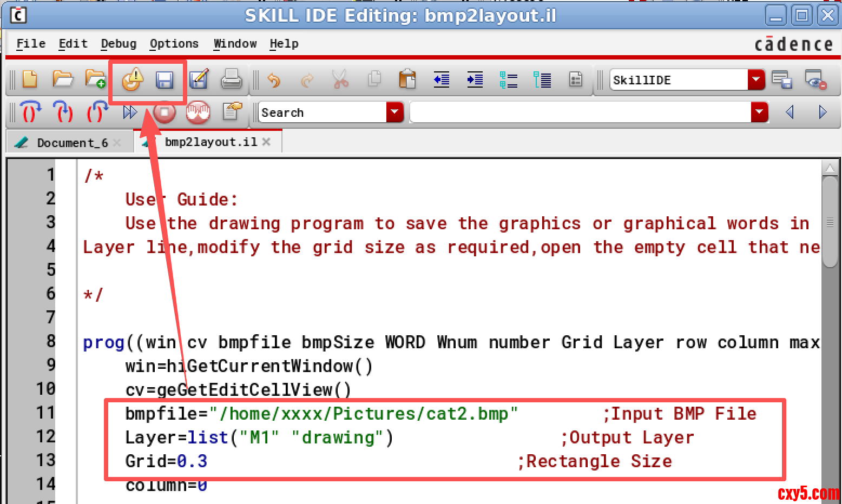The image size is (842, 504).
Task: Switch to the Document_6 tab
Action: coord(72,143)
